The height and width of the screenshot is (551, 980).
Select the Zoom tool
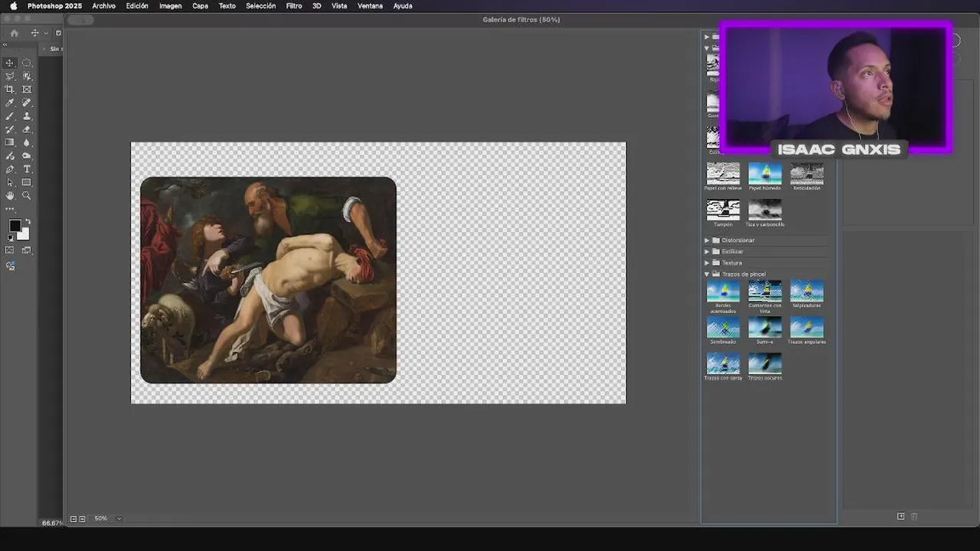pos(27,195)
